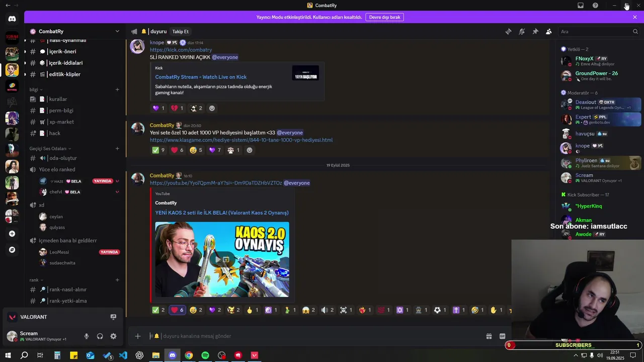Toggle green checkmark 9 reaction
This screenshot has height=362, width=644.
tap(158, 150)
